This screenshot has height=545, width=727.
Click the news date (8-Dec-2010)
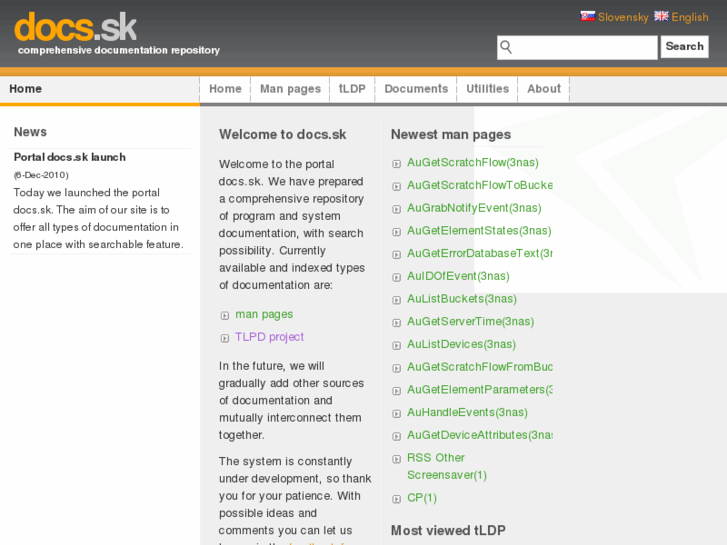point(41,175)
